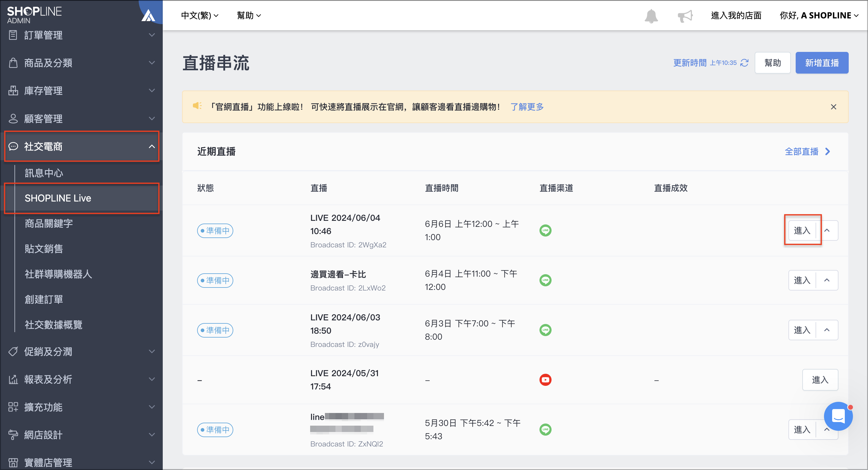Viewport: 868px width, 470px height.
Task: Click YouTube channel icon for LIVE 2024/05/31
Action: tap(545, 380)
